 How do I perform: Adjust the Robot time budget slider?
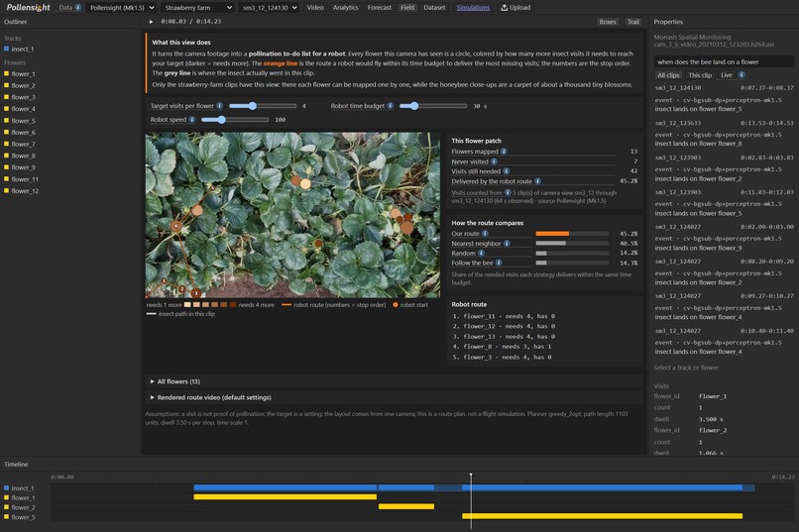pyautogui.click(x=433, y=106)
